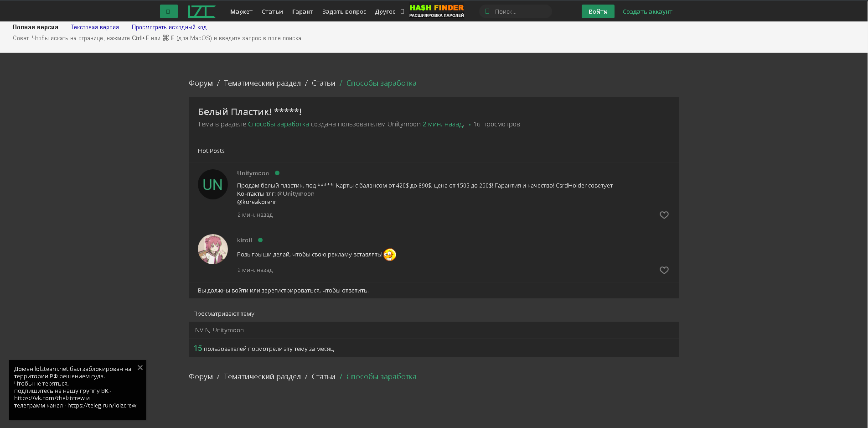Viewport: 868px width, 428px height.
Task: Open Unitymoon's UN avatar
Action: [x=213, y=184]
